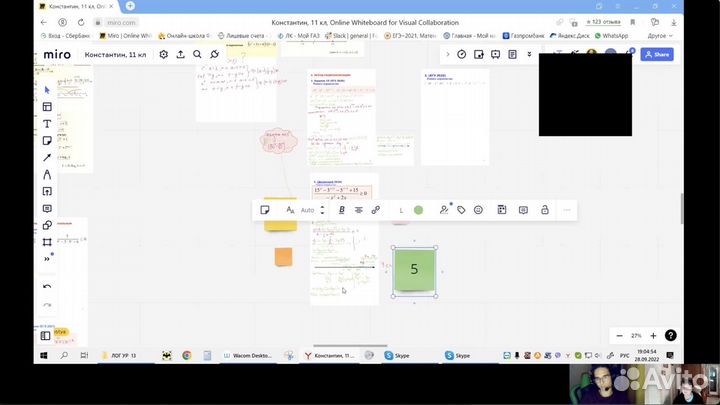Choose the Pen drawing tool
This screenshot has width=720, height=405.
(47, 174)
